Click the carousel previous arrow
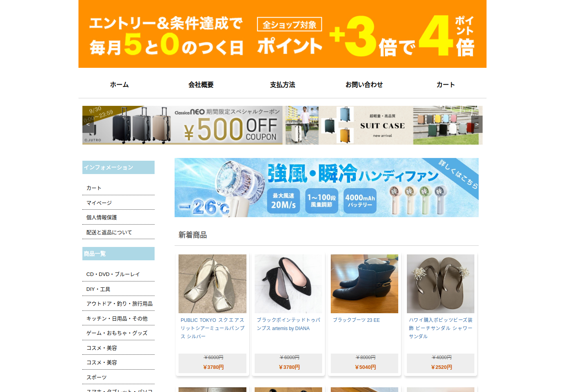 tap(88, 124)
